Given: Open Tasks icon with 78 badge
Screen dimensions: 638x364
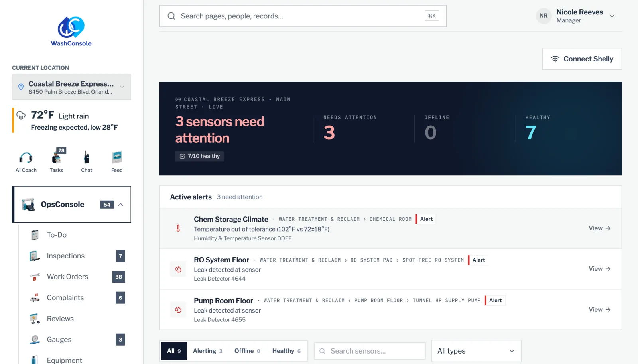Looking at the screenshot, I should tap(57, 158).
